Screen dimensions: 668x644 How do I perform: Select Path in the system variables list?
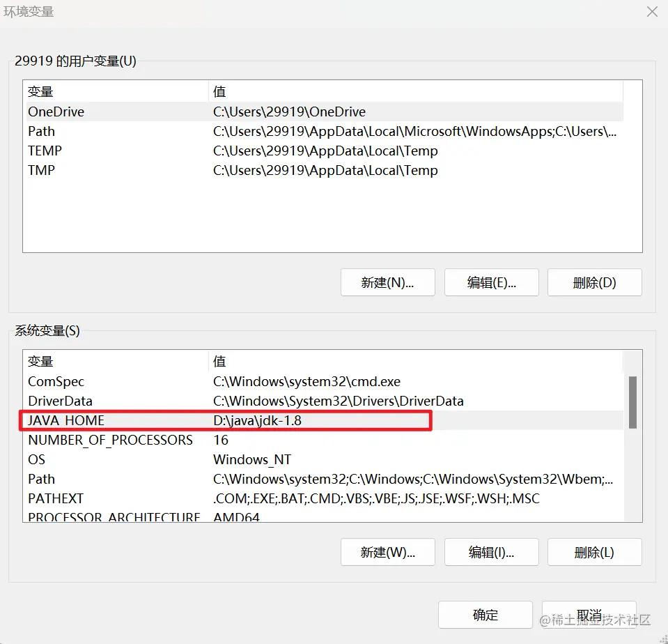click(325, 479)
